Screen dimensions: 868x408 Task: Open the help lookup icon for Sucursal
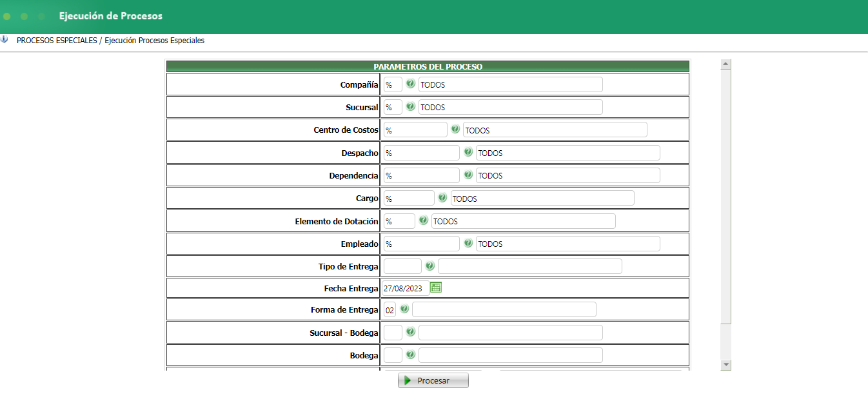point(411,106)
